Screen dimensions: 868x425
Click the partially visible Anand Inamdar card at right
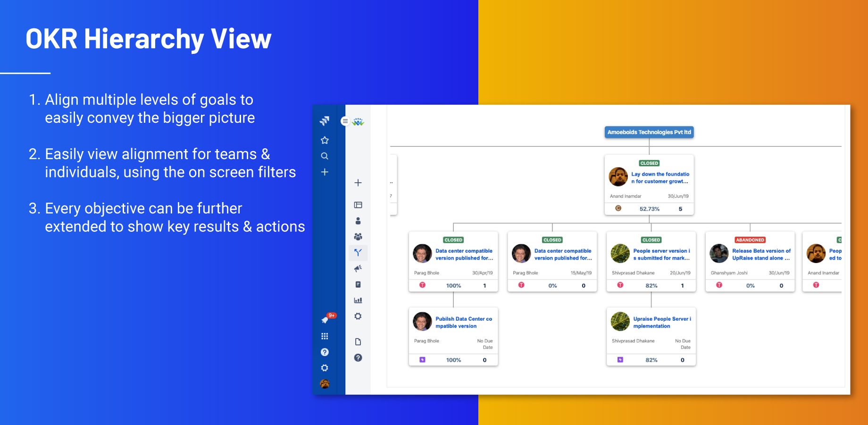coord(822,262)
